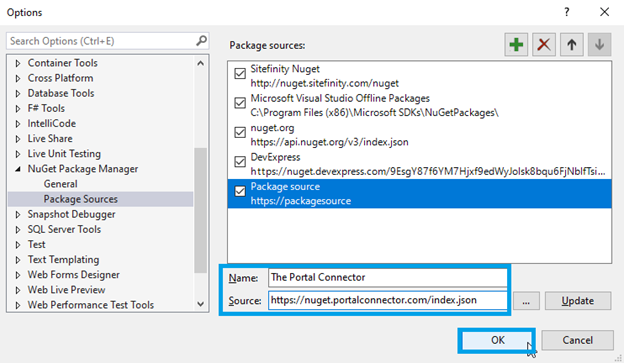
Task: Disable the DevExpress package source checkbox
Action: (x=240, y=162)
